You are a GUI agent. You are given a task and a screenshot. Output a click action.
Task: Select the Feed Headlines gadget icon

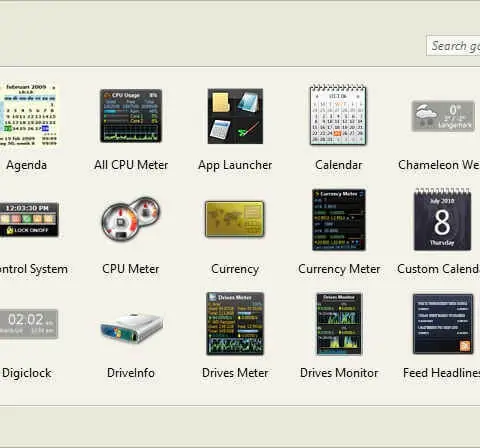[443, 324]
